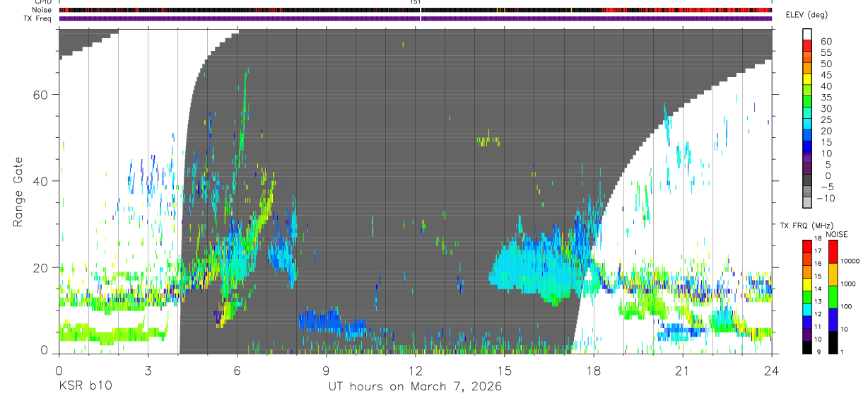Image resolution: width=868 pixels, height=401 pixels.
Task: Click the 24 tick label on the UT hours axis
Action: [771, 370]
